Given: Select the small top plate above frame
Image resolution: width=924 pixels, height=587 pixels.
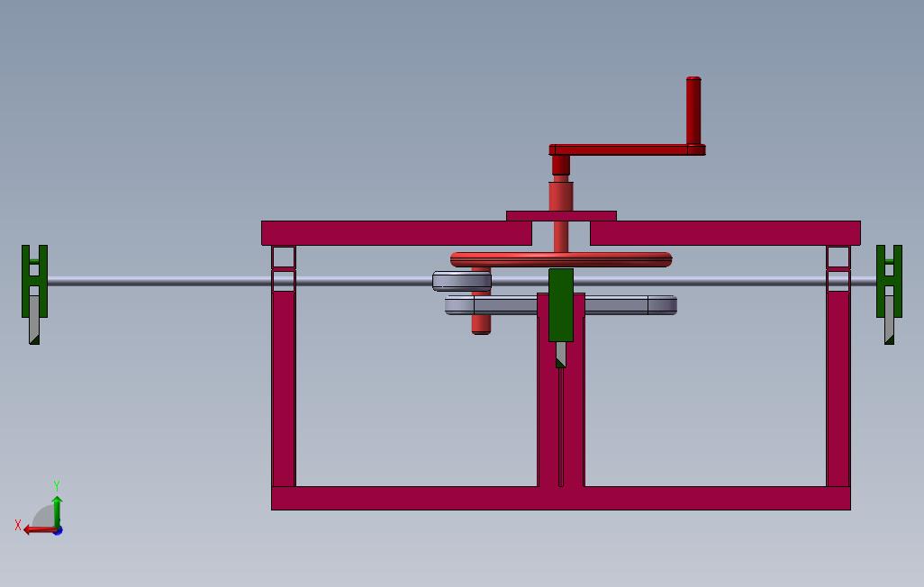Looking at the screenshot, I should [x=561, y=216].
